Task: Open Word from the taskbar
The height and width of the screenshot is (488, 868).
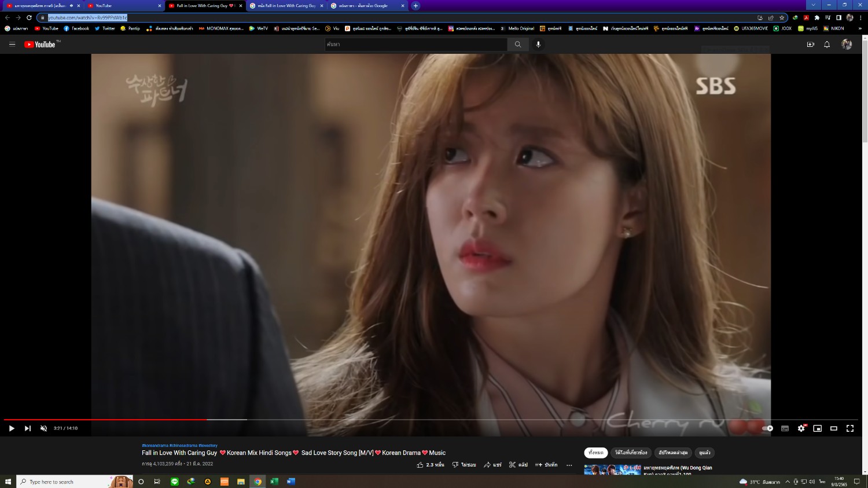Action: (291, 482)
